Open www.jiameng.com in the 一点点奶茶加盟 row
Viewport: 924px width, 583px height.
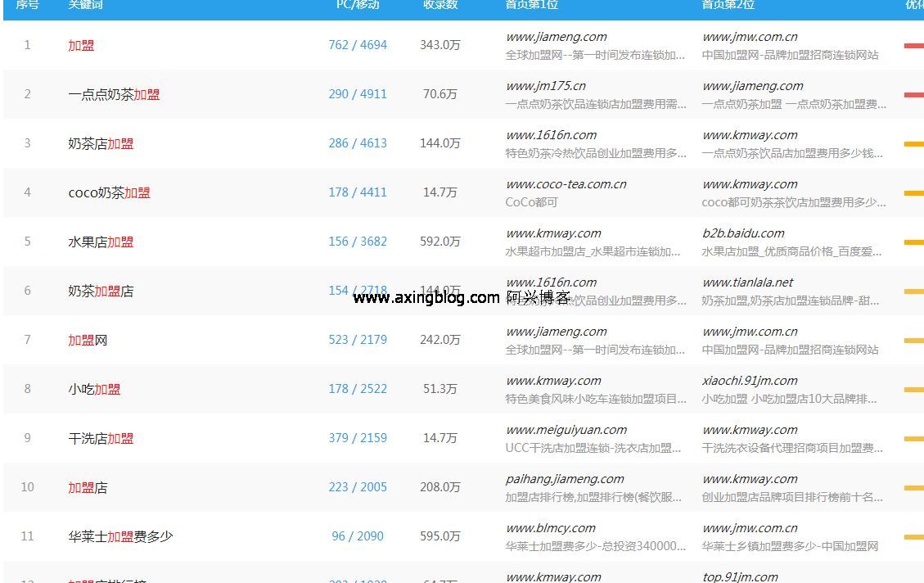(752, 86)
